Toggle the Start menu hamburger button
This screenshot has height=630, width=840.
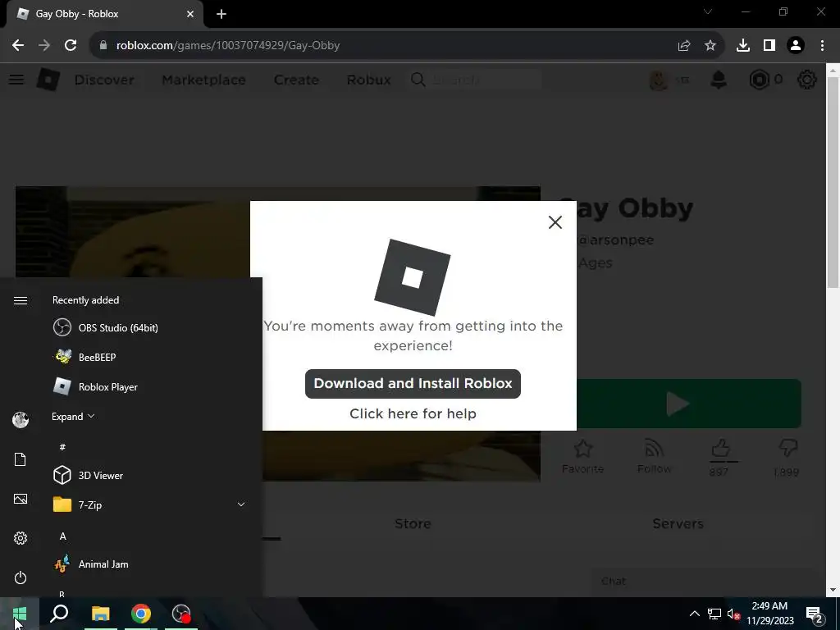pyautogui.click(x=21, y=300)
